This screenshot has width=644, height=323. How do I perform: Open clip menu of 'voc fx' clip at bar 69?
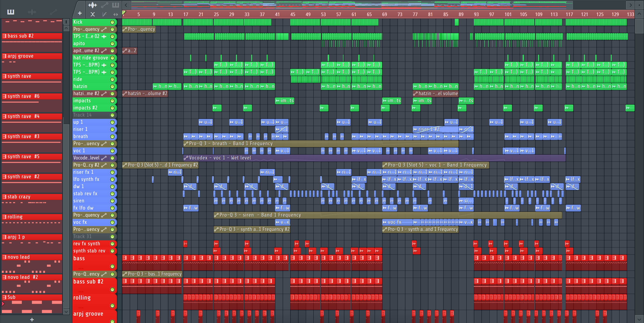click(385, 222)
